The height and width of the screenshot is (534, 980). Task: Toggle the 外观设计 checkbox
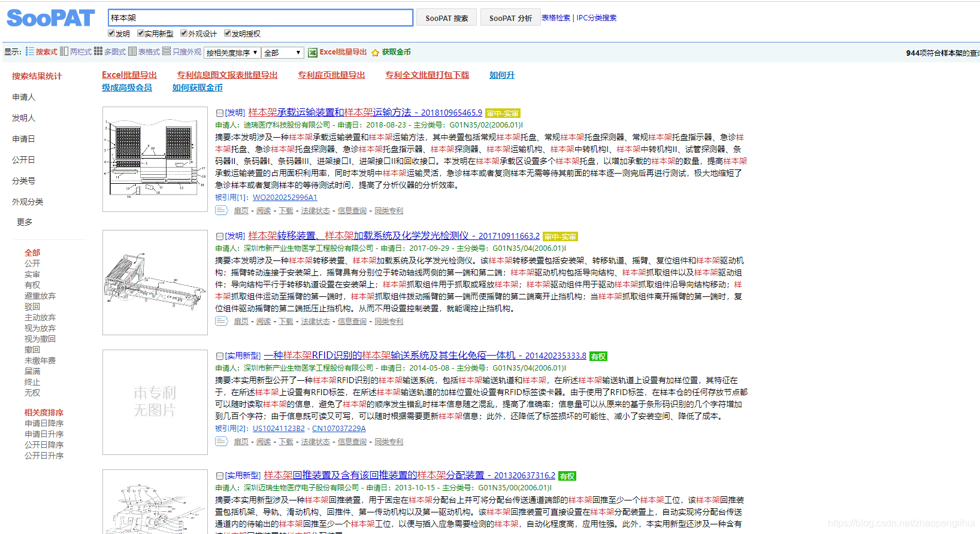point(184,34)
